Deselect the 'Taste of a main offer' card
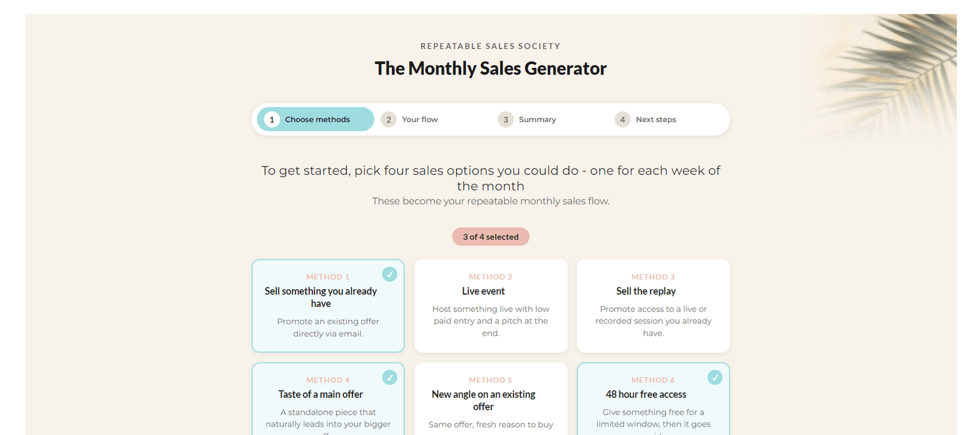The height and width of the screenshot is (435, 980). [x=328, y=398]
